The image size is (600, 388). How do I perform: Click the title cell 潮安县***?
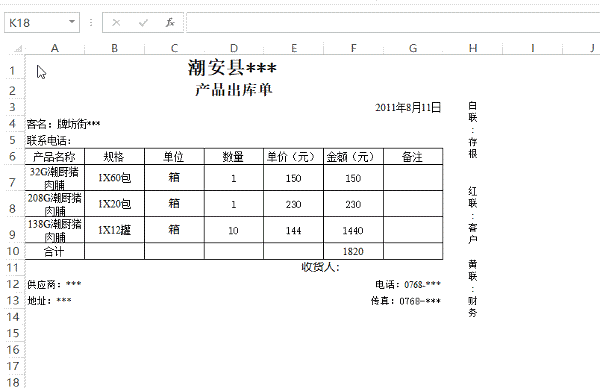click(232, 68)
